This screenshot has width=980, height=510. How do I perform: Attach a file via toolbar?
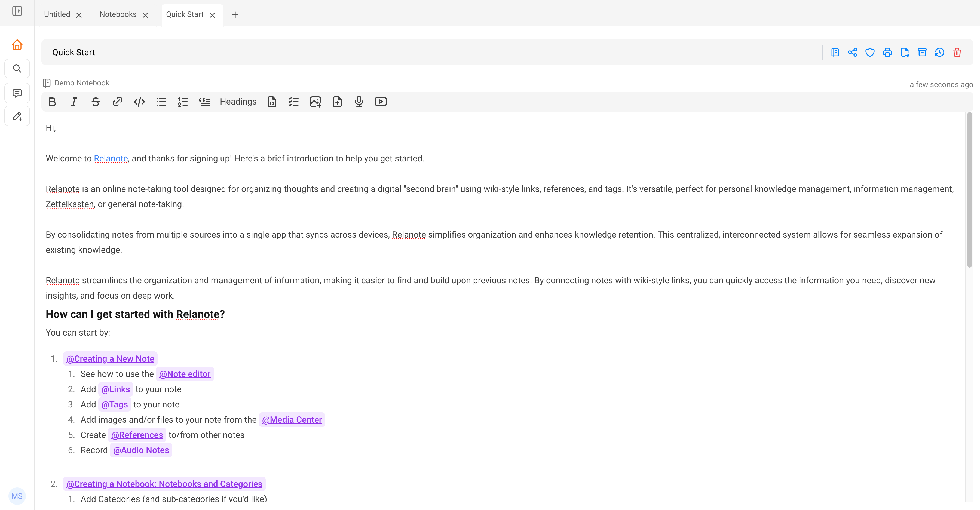coord(337,102)
